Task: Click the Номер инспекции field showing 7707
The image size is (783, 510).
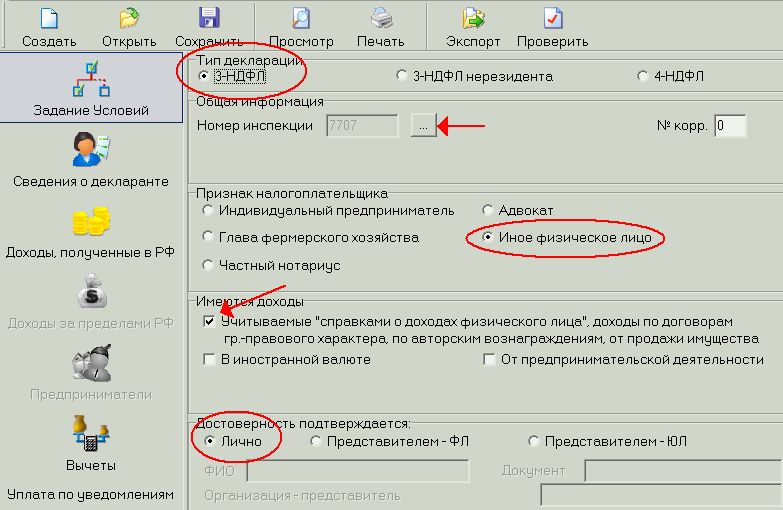Action: 363,125
